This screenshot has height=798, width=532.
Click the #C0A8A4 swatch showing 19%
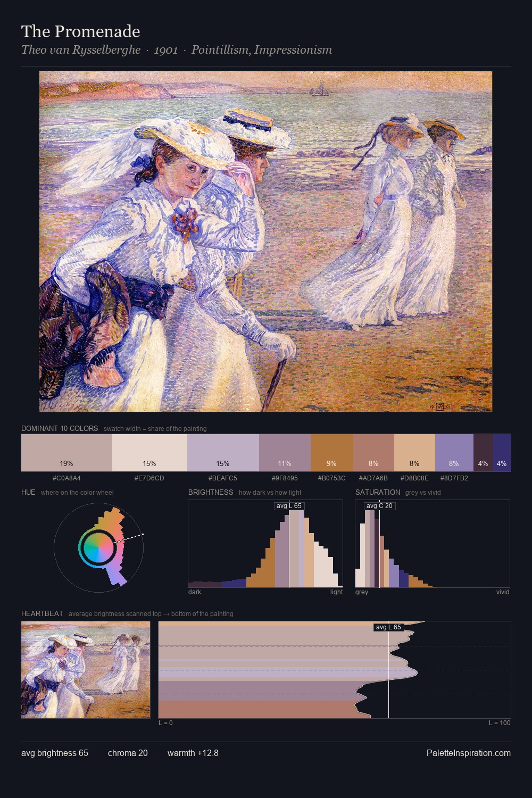tap(66, 453)
